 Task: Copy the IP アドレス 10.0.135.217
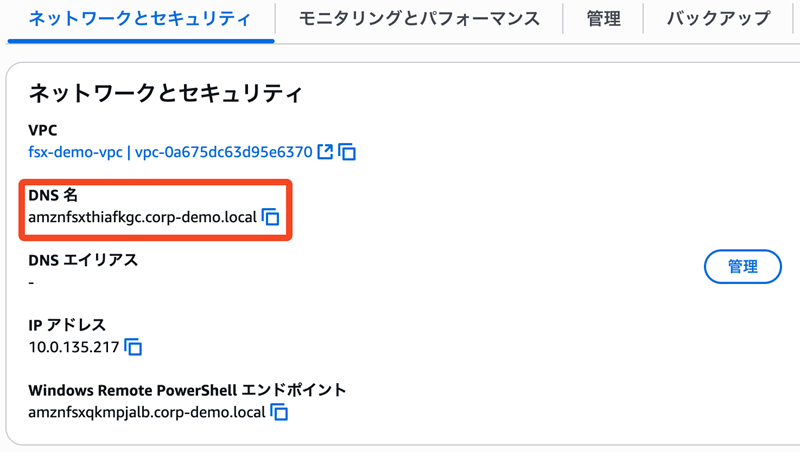[x=133, y=347]
